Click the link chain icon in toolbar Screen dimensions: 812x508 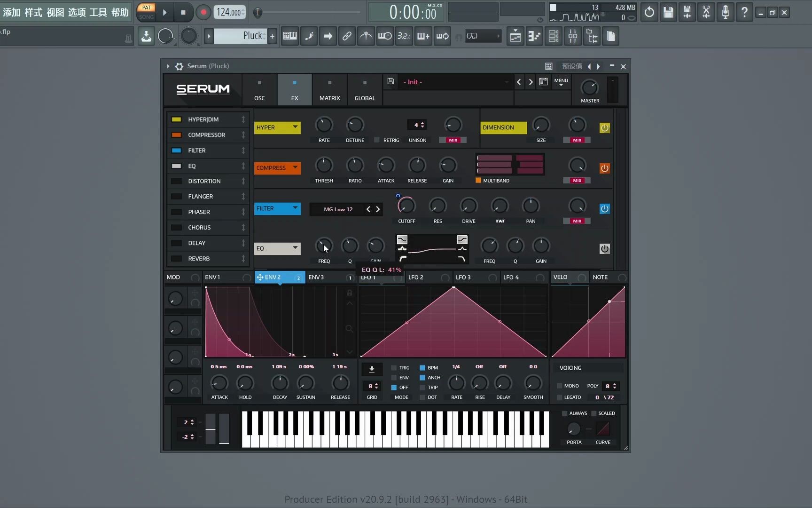(x=347, y=36)
